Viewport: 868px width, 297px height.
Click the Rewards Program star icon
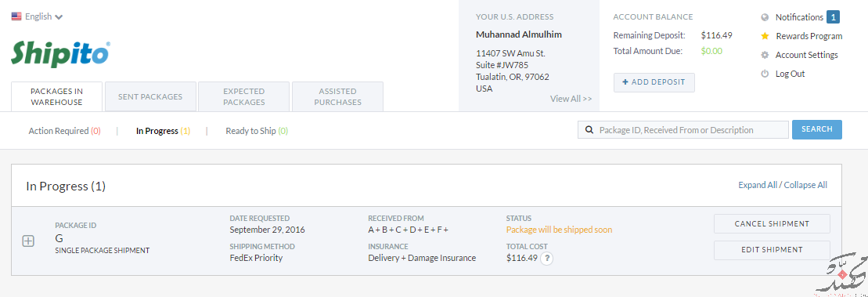click(x=765, y=36)
